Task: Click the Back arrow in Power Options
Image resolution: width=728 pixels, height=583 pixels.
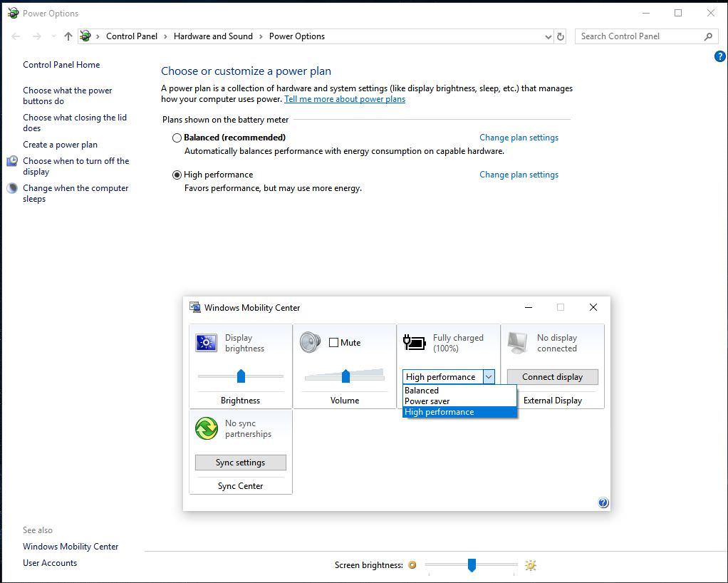Action: coord(16,36)
